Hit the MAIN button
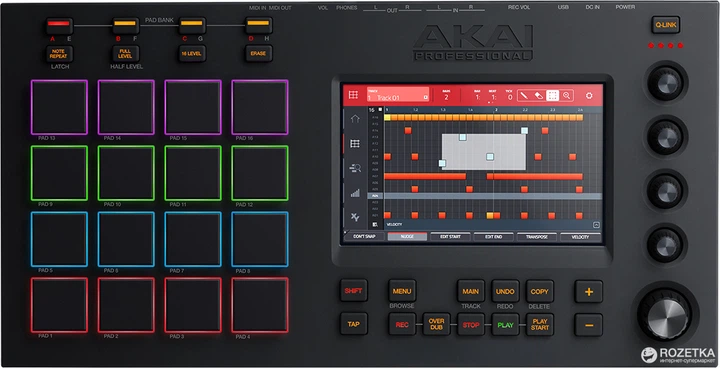 point(471,291)
